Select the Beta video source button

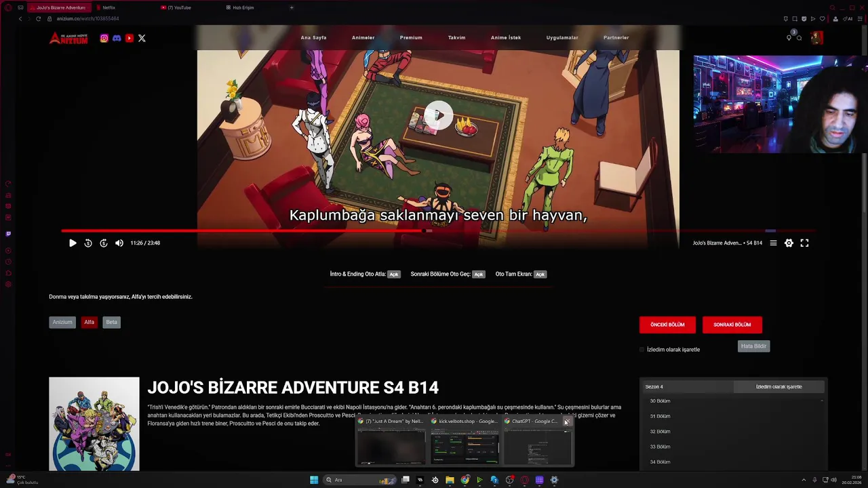[x=111, y=322]
